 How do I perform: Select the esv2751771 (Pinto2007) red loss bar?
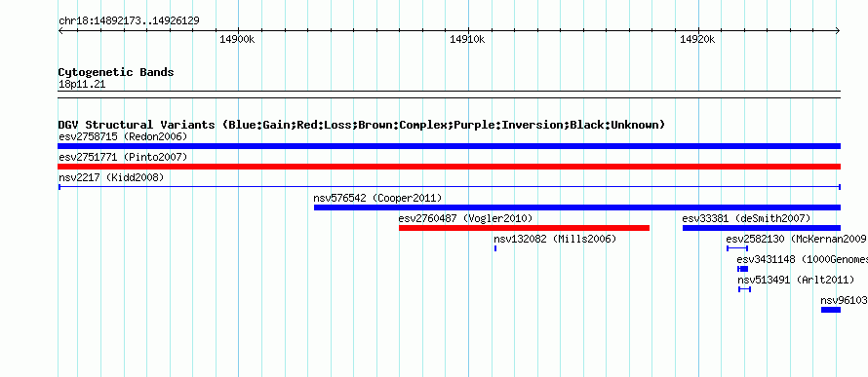[x=449, y=167]
